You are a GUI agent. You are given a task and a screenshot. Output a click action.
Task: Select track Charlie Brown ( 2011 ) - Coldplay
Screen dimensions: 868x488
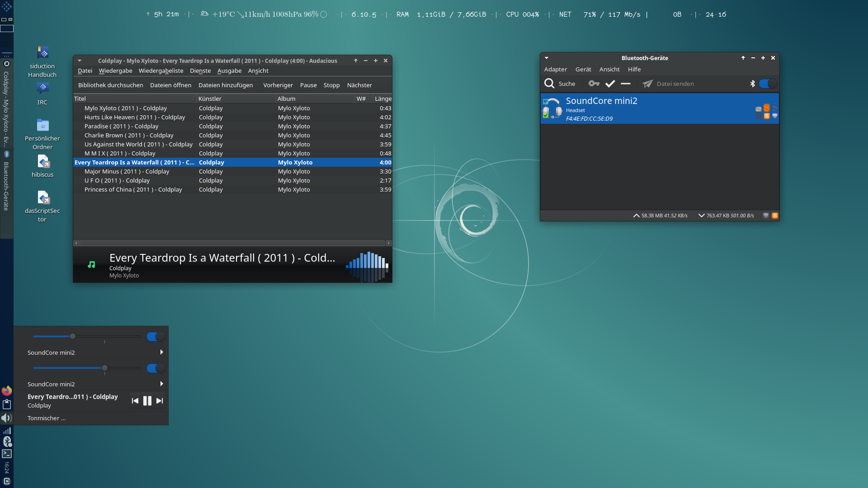point(232,135)
